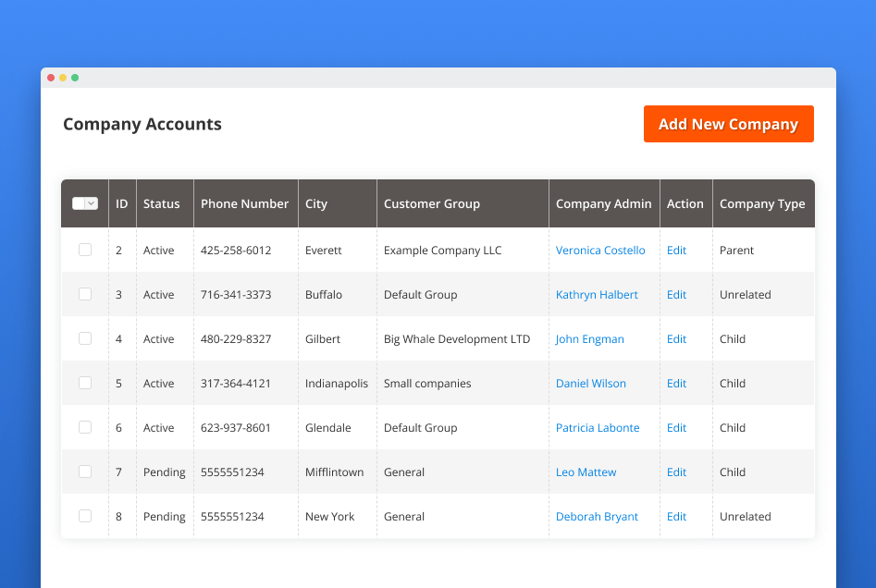Viewport: 876px width, 588px height.
Task: Open Leo Mattew's admin link
Action: [586, 472]
